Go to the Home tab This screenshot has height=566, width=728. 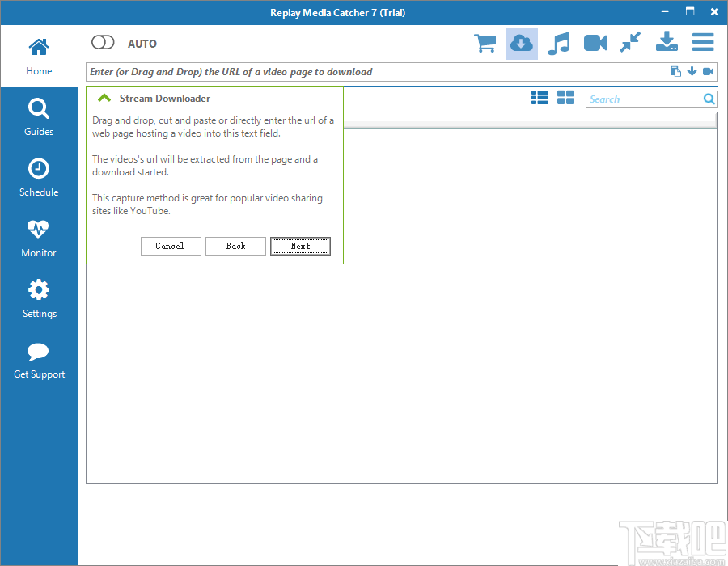click(39, 57)
